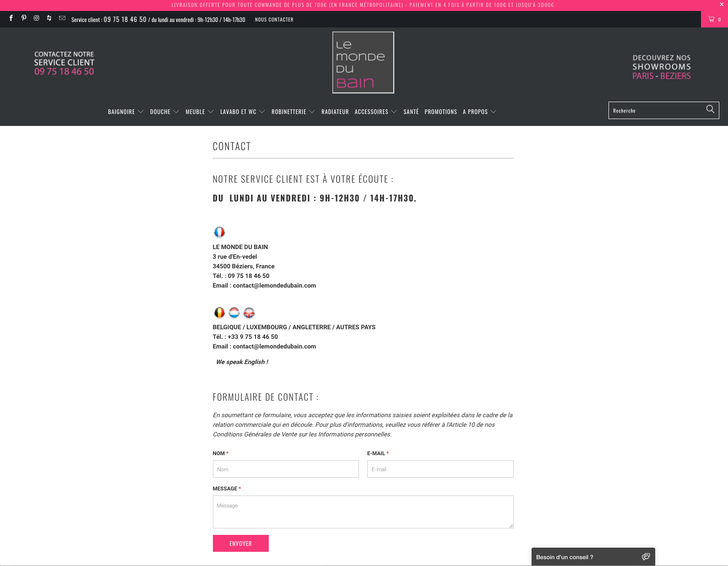This screenshot has width=728, height=566.
Task: Open the Baignoire menu label
Action: pyautogui.click(x=121, y=112)
